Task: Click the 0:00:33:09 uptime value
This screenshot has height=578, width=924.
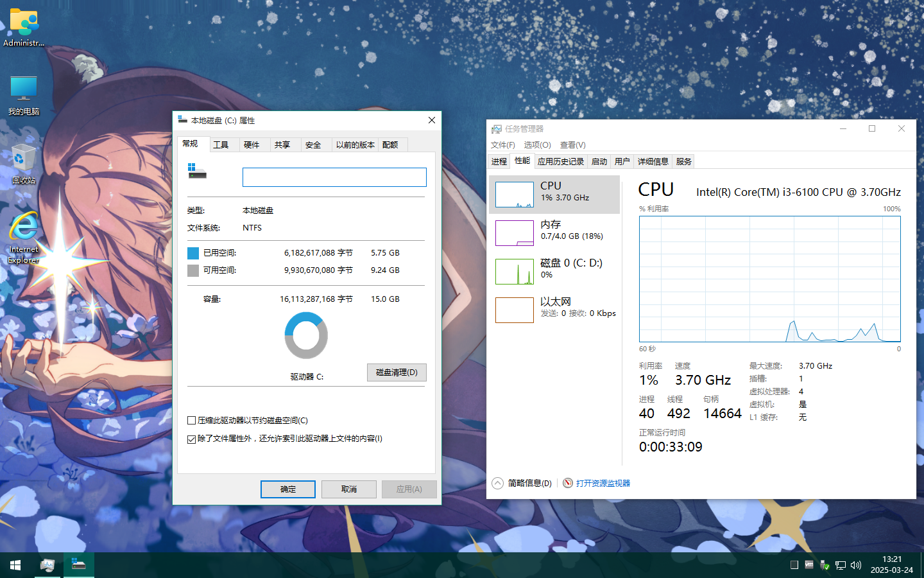Action: [x=671, y=447]
